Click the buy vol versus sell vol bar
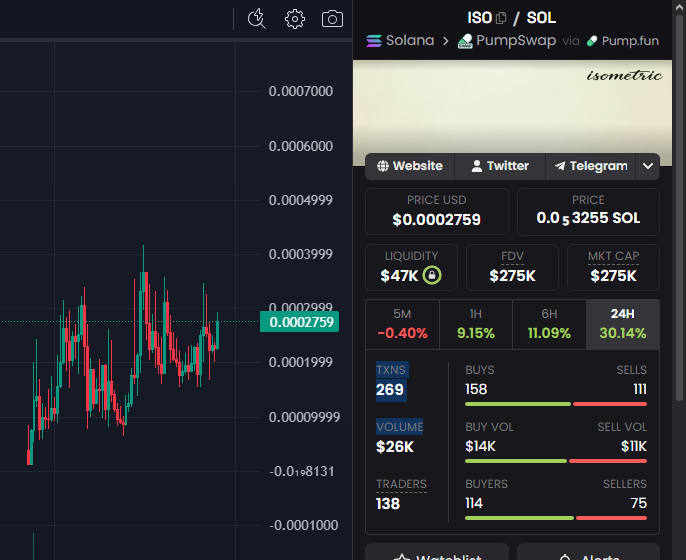 556,461
